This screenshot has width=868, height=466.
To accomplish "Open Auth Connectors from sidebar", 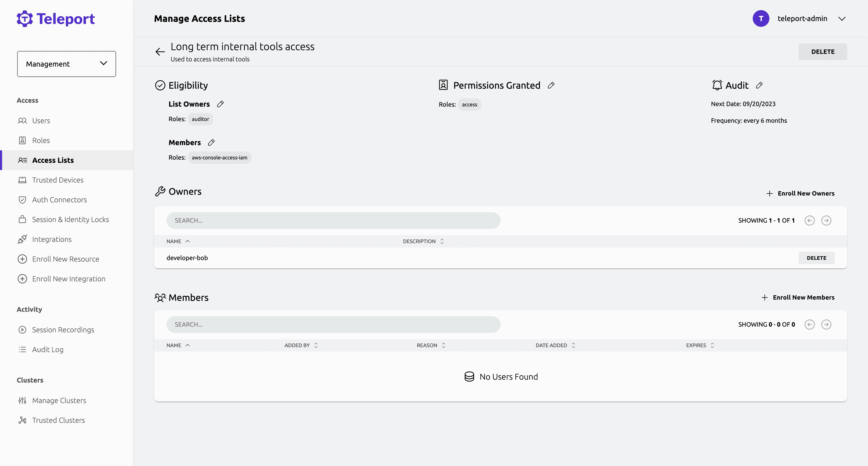I will click(59, 199).
